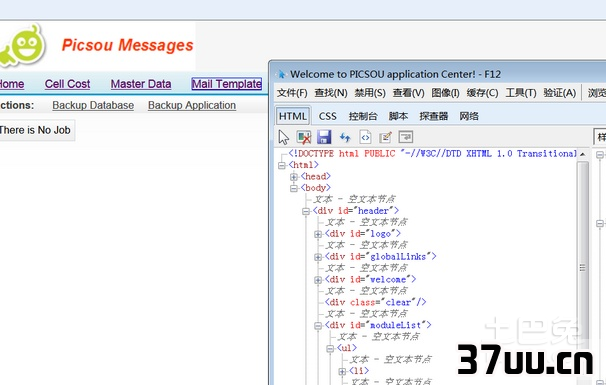The width and height of the screenshot is (606, 385).
Task: Click the Backup Application link
Action: [x=192, y=105]
